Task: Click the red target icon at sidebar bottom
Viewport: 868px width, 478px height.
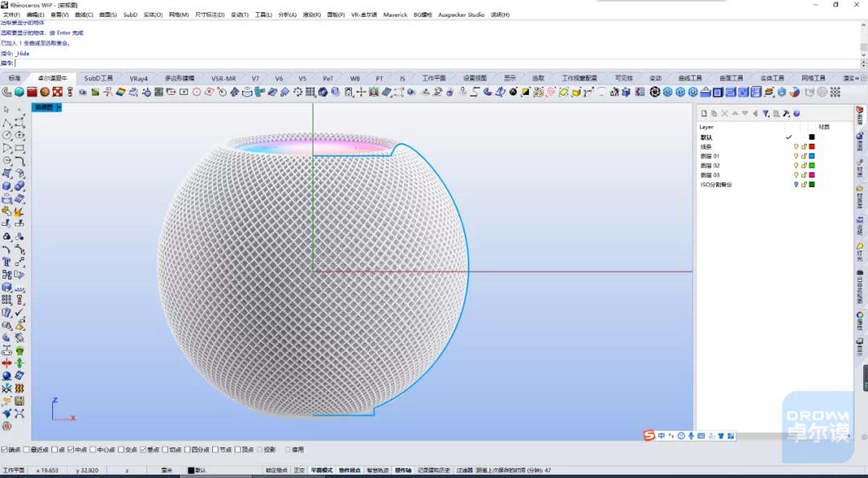Action: click(6, 426)
